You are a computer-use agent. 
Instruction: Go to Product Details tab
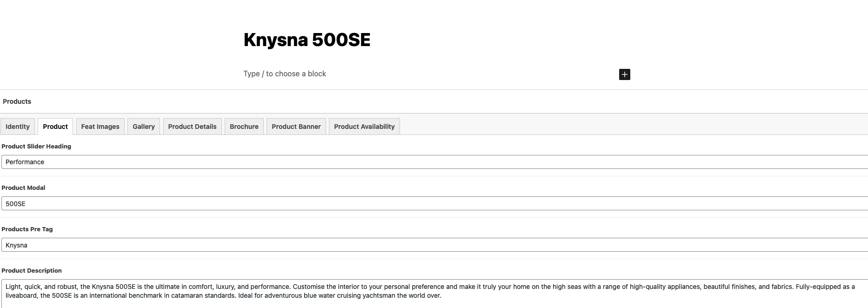[x=192, y=127]
